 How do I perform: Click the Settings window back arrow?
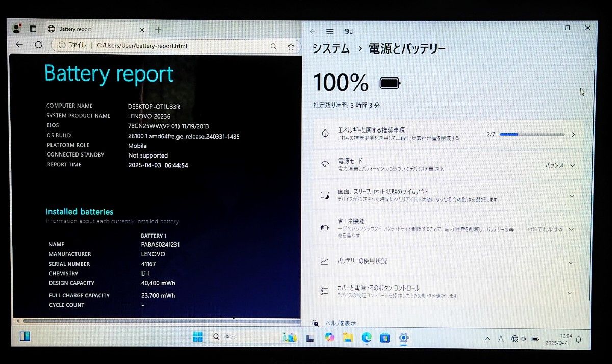[x=313, y=31]
